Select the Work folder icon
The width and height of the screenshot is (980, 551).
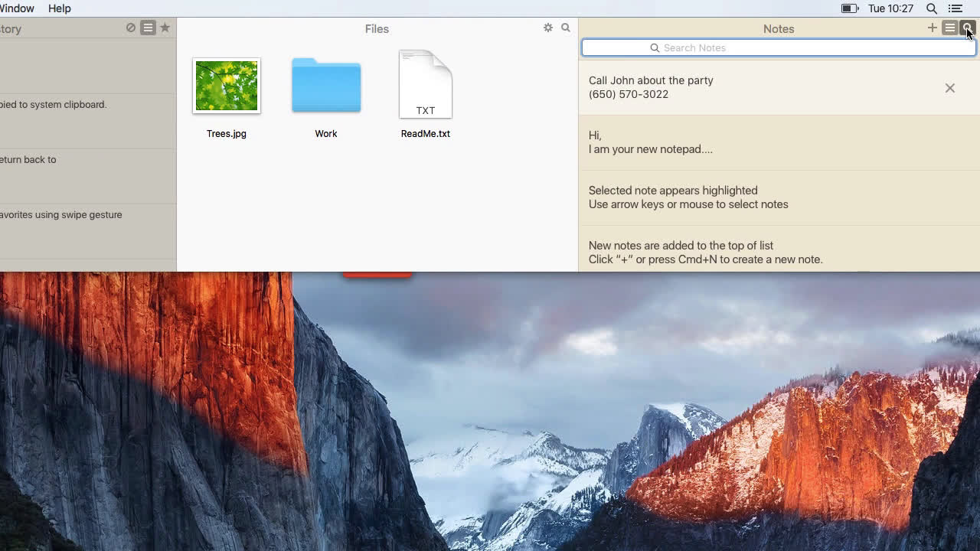tap(326, 86)
